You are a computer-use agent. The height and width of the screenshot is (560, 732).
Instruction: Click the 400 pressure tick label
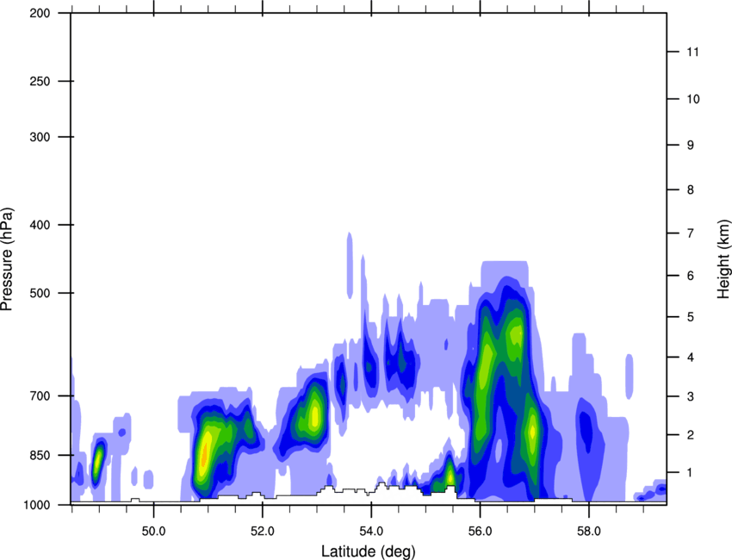(x=40, y=225)
